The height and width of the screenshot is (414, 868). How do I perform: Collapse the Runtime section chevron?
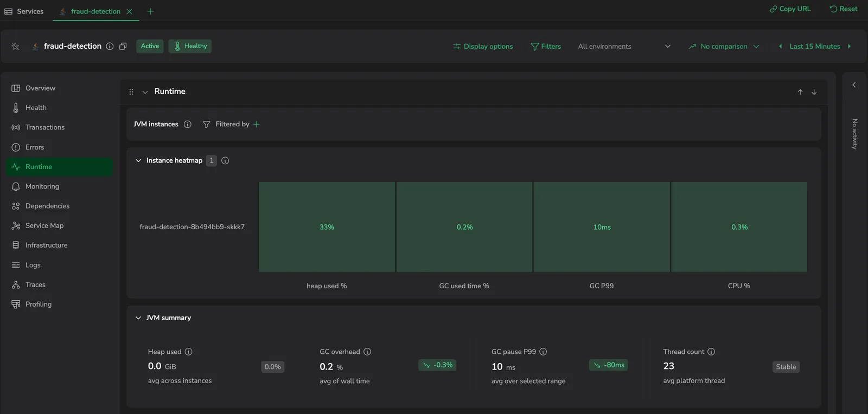[145, 92]
